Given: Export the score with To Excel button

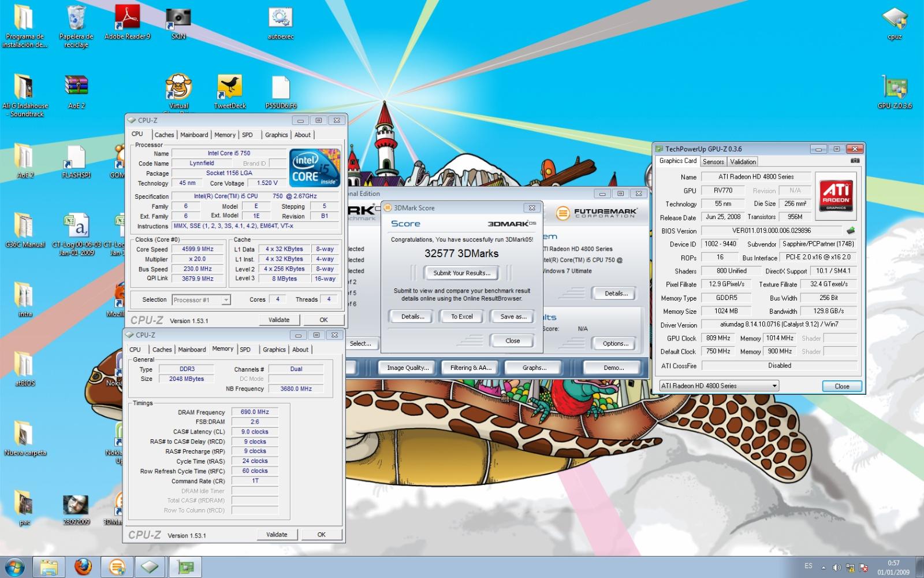Looking at the screenshot, I should (x=461, y=317).
